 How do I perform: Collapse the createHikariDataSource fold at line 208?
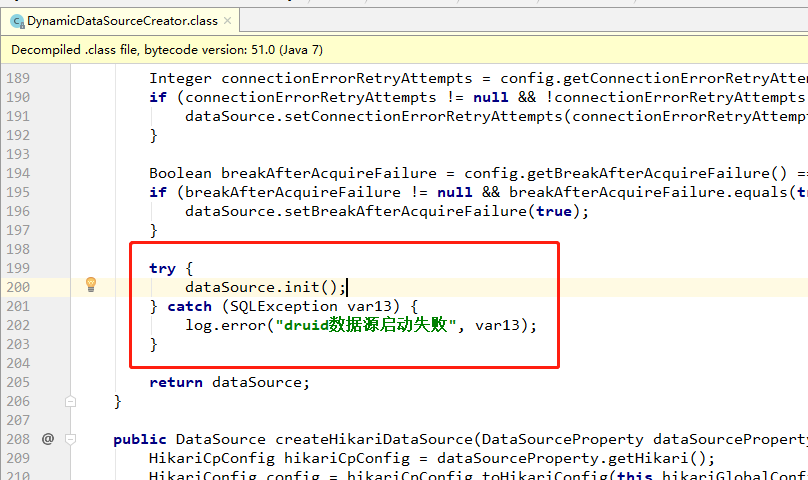click(71, 439)
